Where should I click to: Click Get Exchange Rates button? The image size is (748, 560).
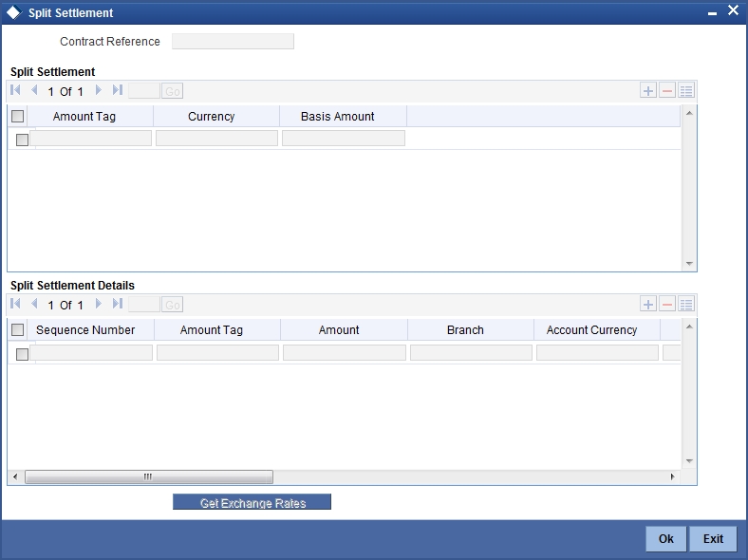click(252, 502)
